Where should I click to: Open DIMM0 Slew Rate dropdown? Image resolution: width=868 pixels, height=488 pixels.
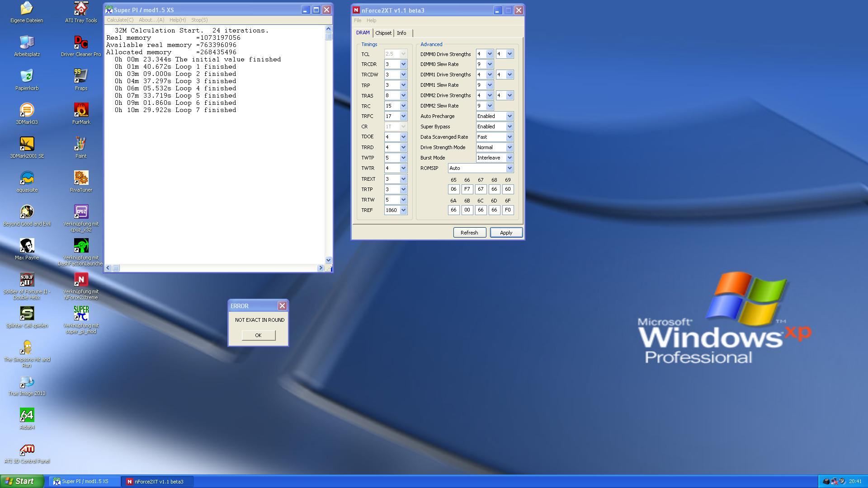coord(490,64)
